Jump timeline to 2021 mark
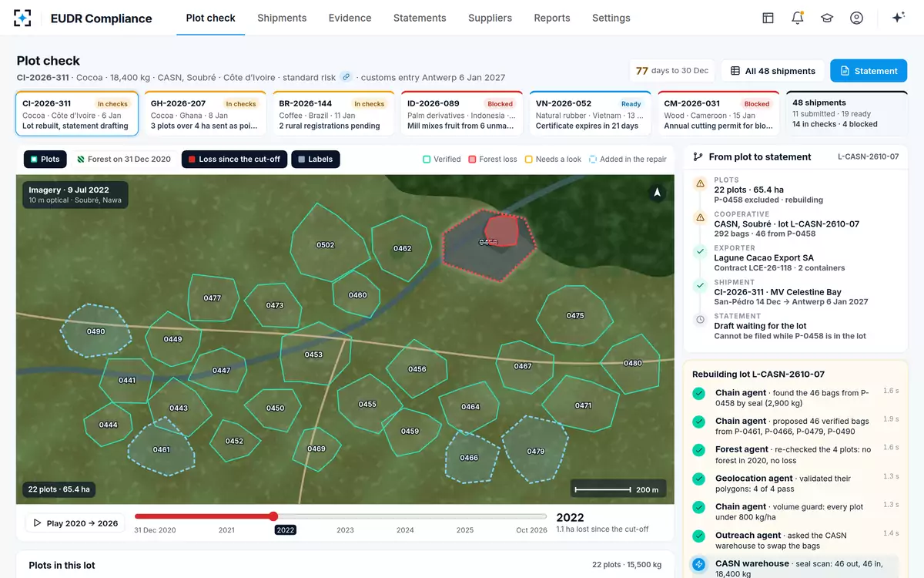 (x=226, y=530)
